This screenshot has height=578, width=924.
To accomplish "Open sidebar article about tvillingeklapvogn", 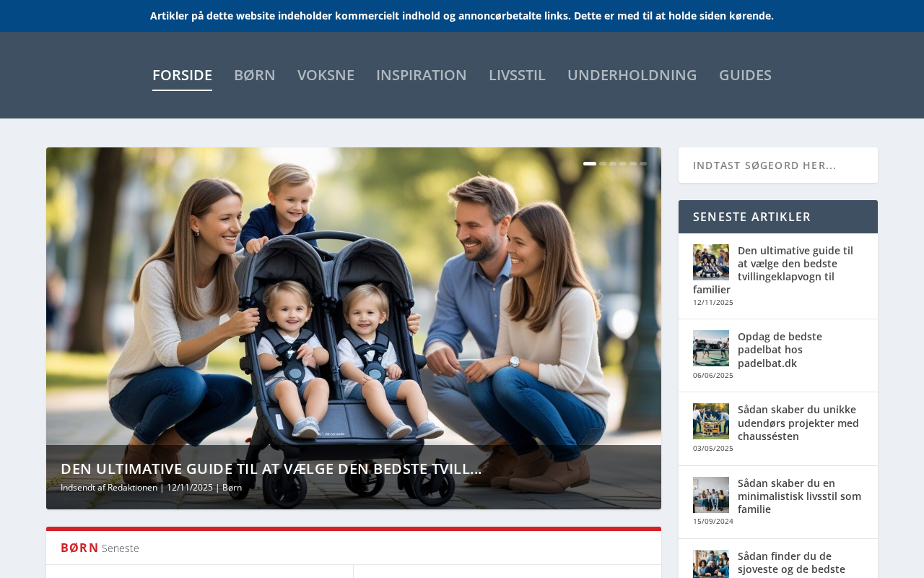I will pos(773,270).
